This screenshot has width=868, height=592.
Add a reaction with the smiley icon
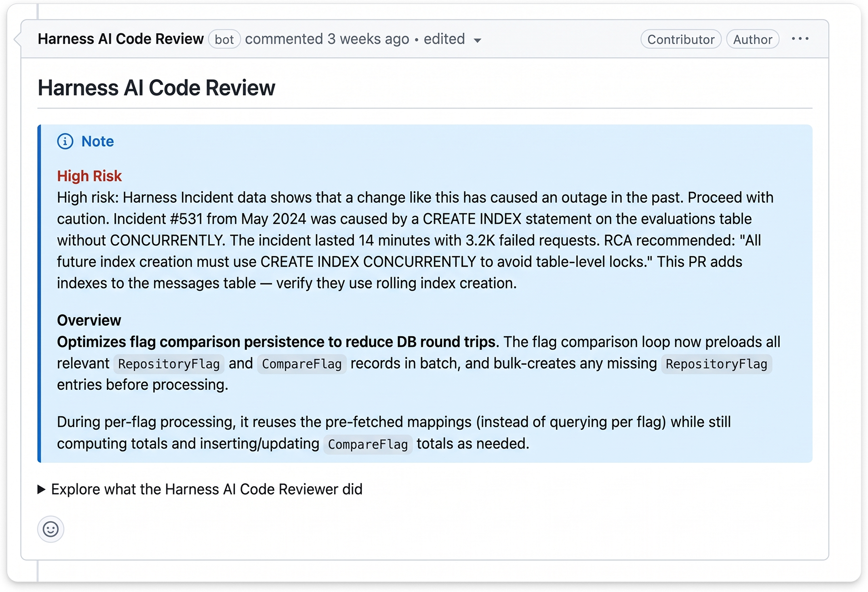[50, 529]
